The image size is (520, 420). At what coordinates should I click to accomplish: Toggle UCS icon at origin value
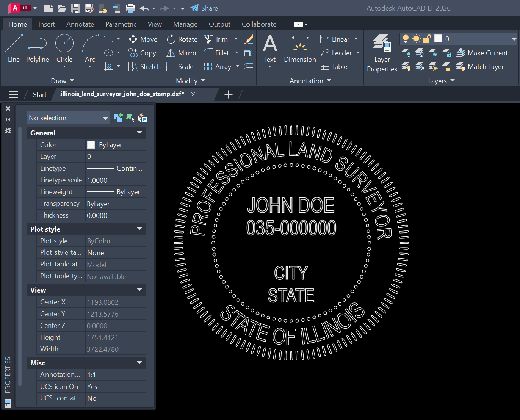click(116, 398)
